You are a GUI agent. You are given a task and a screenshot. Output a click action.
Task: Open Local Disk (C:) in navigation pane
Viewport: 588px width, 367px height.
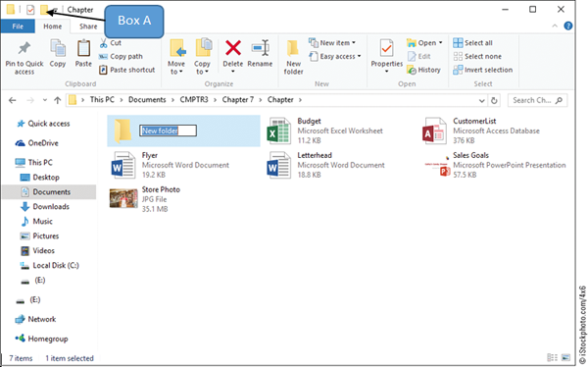(x=50, y=266)
